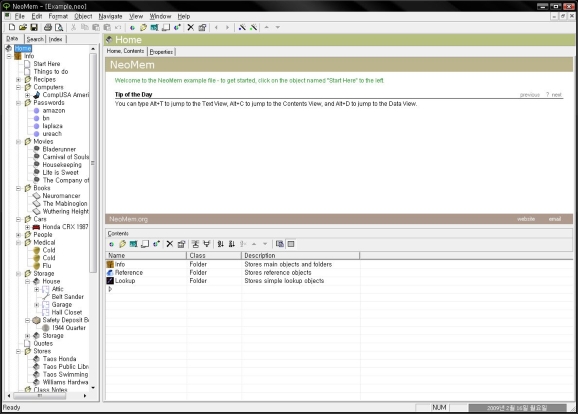Click the tree vertical scrollbar down arrow
578x414 pixels.
pyautogui.click(x=93, y=388)
